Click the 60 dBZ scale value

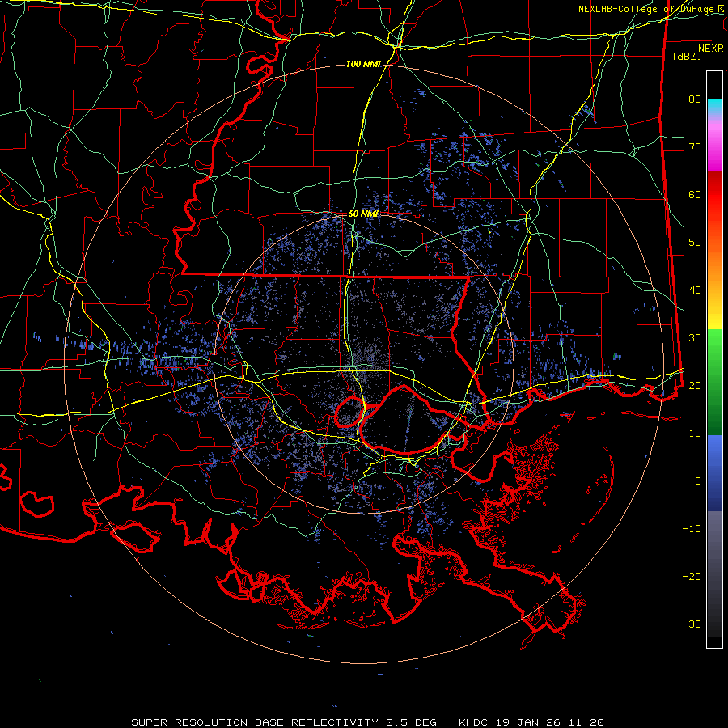(x=695, y=194)
